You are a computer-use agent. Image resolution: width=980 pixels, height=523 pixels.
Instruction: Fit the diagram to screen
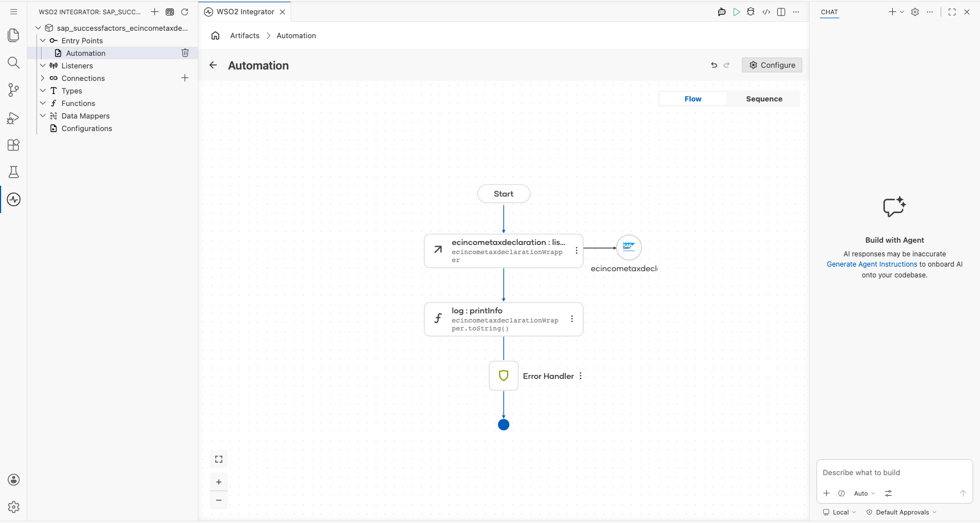[x=219, y=459]
